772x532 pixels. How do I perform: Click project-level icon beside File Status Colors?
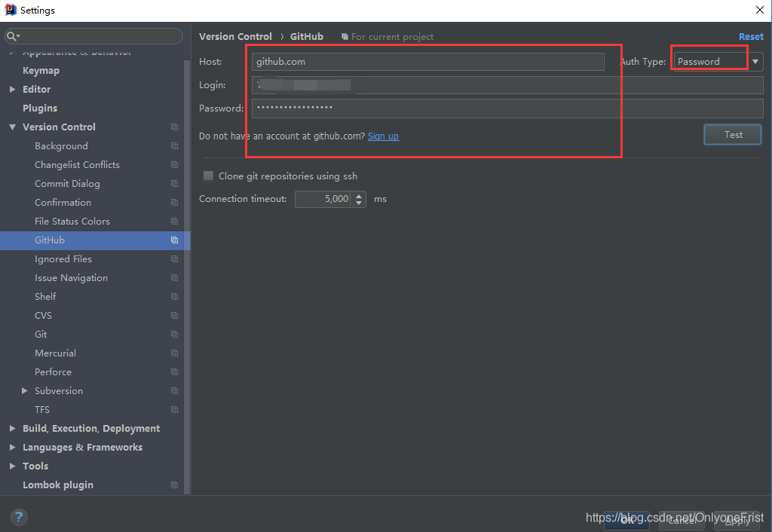[x=174, y=221]
